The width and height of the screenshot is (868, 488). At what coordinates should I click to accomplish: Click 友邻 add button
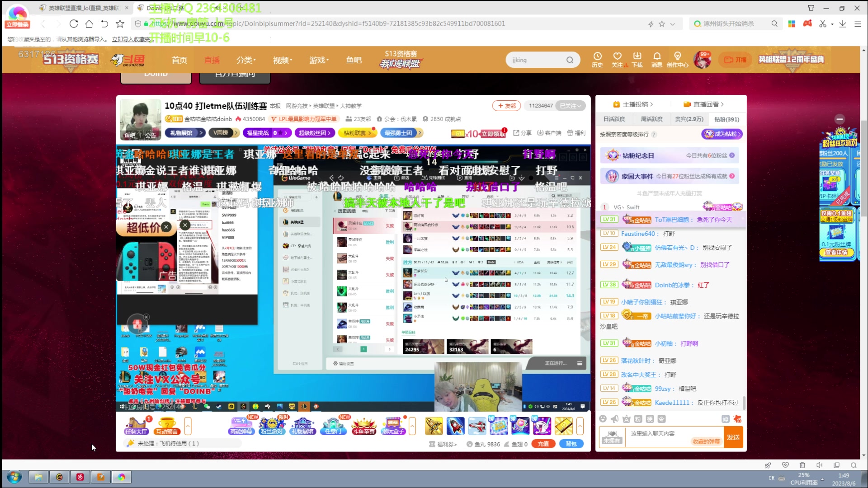(507, 106)
